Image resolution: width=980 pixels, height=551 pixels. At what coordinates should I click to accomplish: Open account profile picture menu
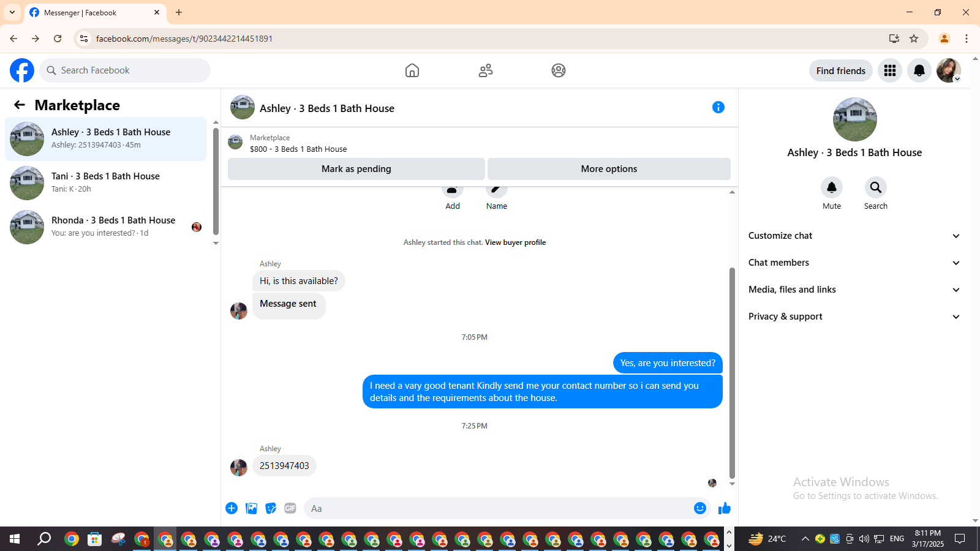pyautogui.click(x=949, y=70)
